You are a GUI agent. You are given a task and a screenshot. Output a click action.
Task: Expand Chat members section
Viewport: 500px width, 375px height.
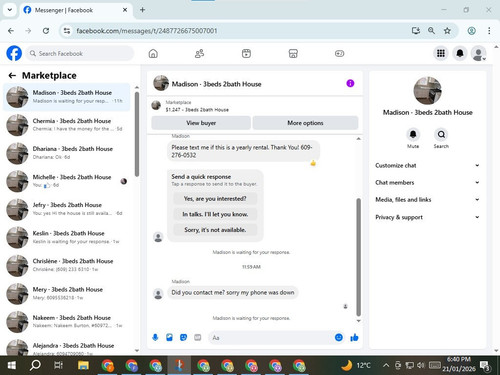427,182
